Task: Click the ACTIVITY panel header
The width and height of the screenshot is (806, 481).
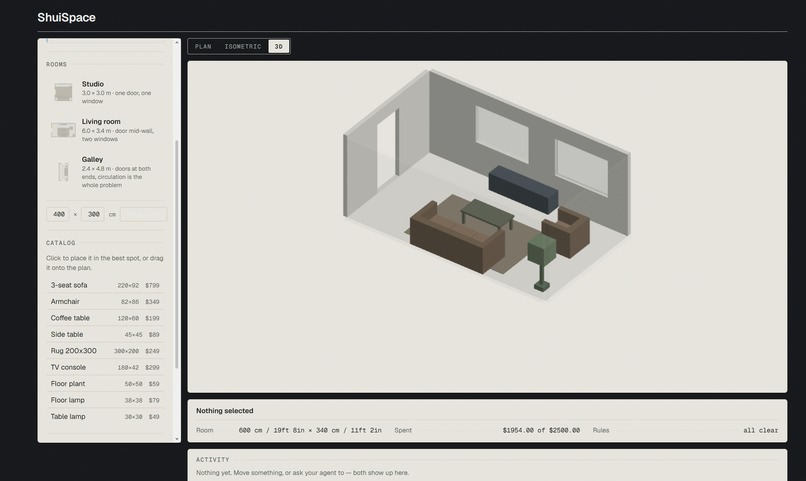Action: coord(212,460)
